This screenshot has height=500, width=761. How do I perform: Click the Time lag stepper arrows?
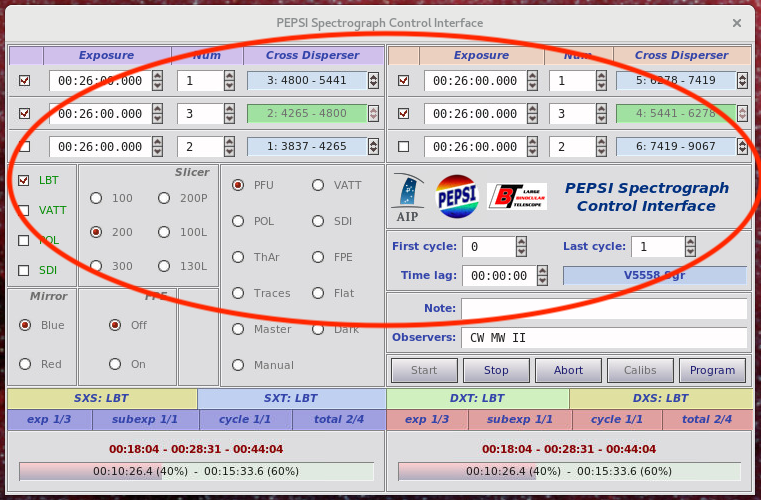coord(542,276)
